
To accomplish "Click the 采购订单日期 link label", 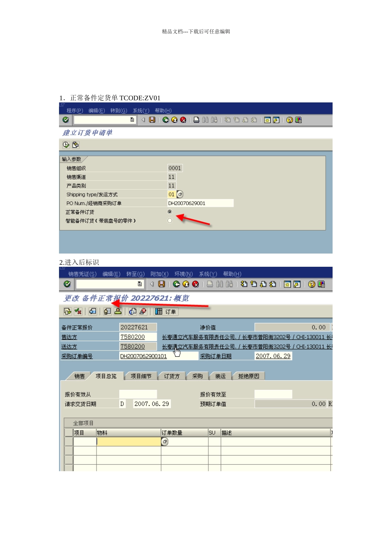I will coord(216,356).
